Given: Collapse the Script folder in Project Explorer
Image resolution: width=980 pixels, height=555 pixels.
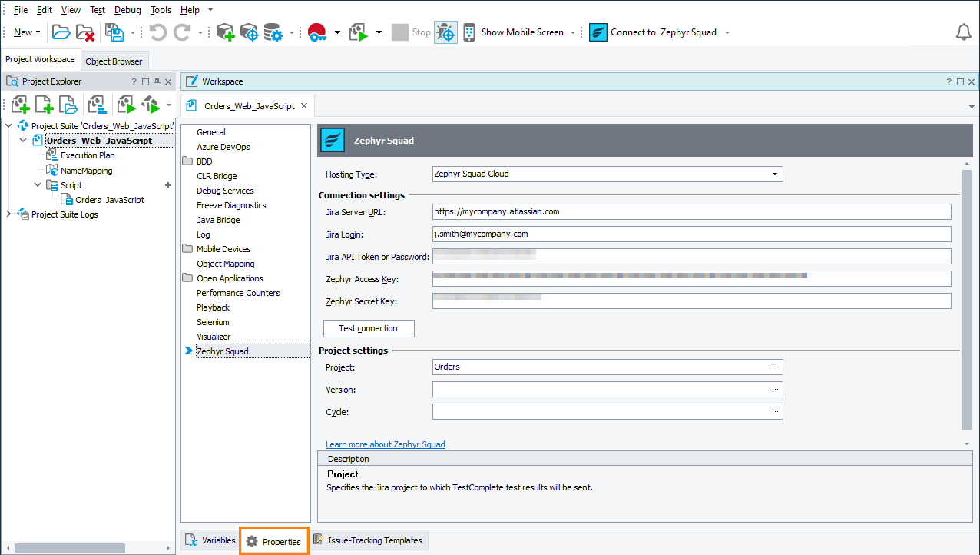Looking at the screenshot, I should tap(37, 184).
